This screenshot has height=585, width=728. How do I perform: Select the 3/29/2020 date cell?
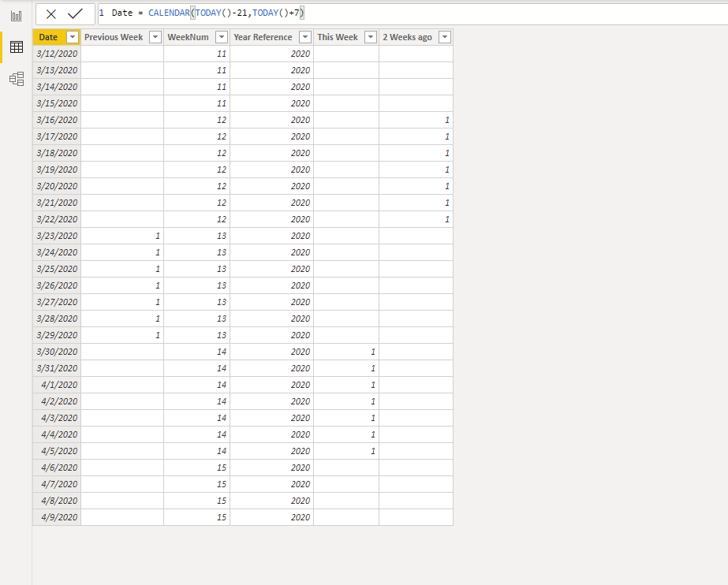[57, 335]
